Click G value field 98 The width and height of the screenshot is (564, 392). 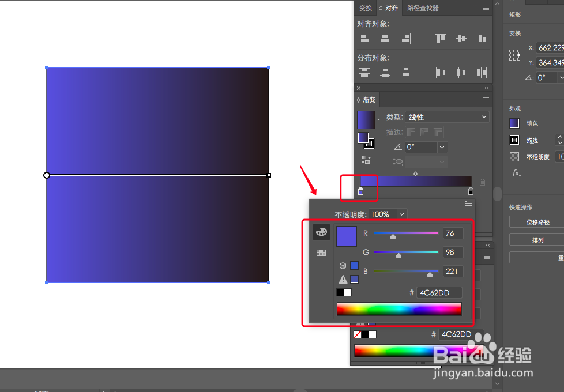click(453, 252)
